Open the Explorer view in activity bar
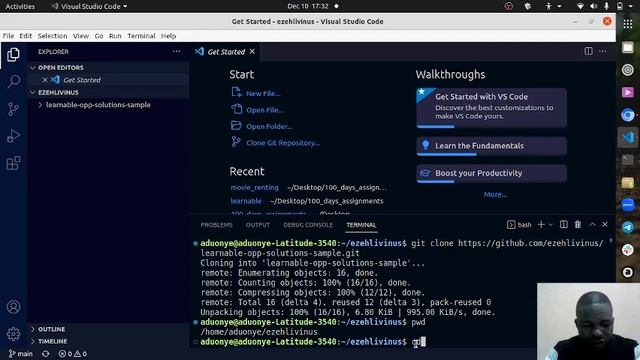Viewport: 640px width, 360px height. coord(13,54)
